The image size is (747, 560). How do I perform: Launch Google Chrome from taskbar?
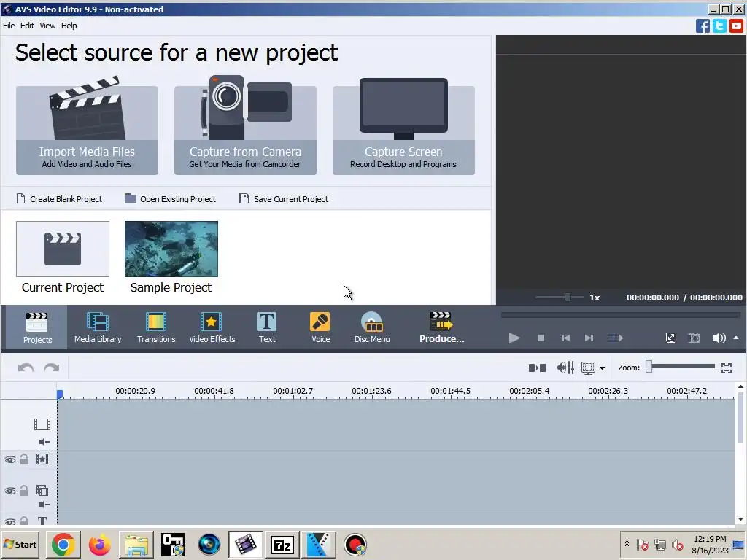click(x=63, y=544)
